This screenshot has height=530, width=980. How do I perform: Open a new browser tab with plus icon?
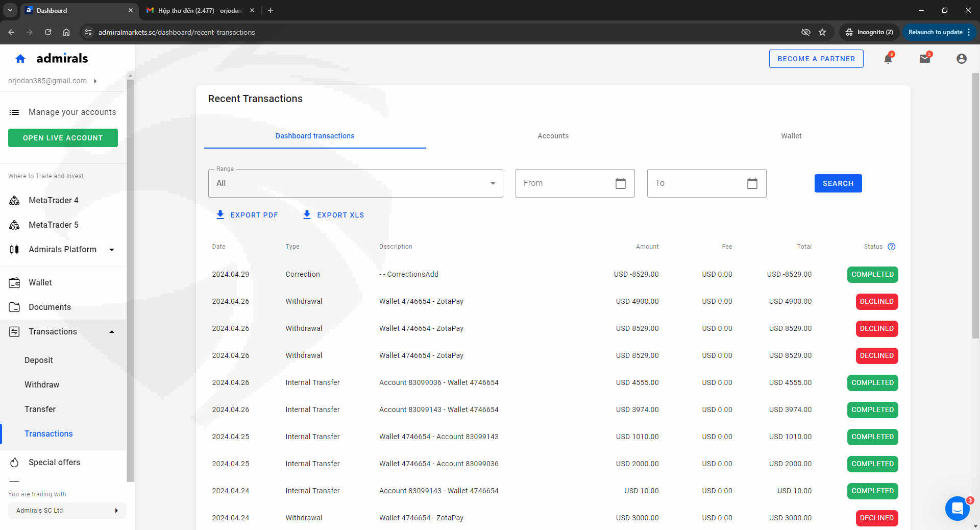(x=271, y=10)
